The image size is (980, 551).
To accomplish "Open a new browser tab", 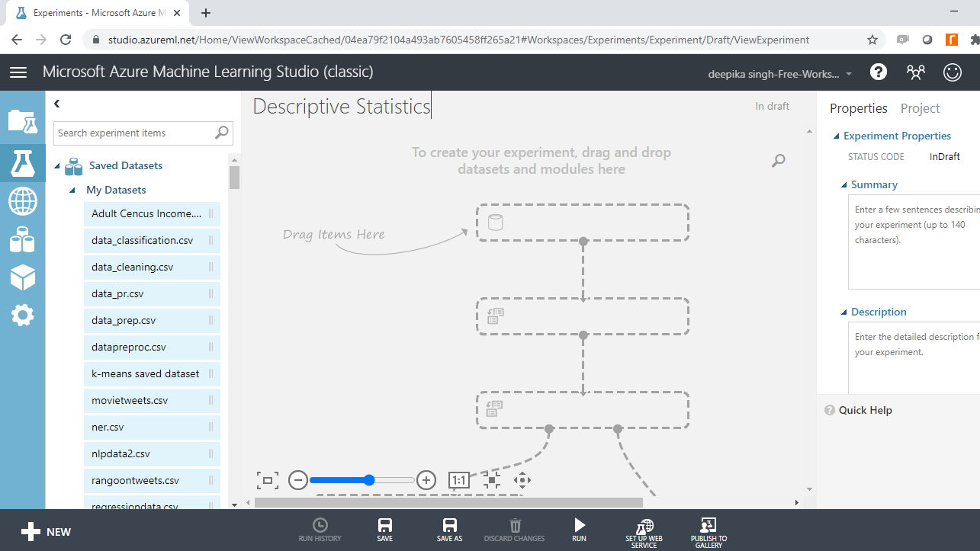I will point(206,13).
